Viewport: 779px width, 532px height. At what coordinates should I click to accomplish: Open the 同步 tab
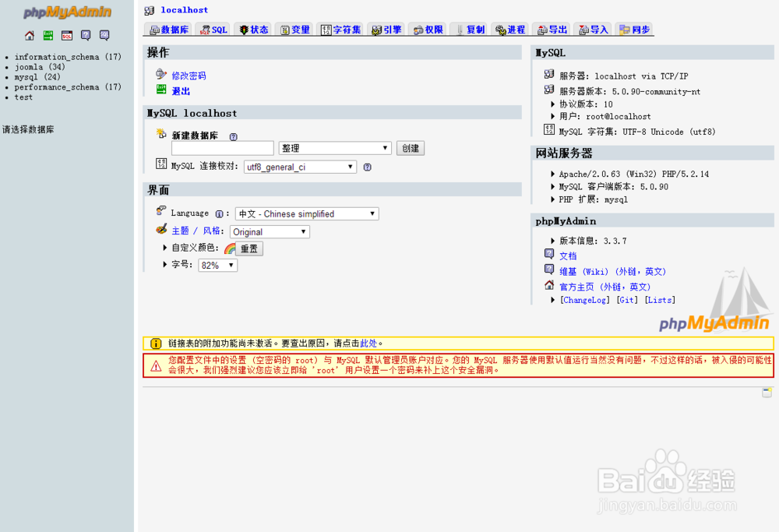tap(634, 30)
